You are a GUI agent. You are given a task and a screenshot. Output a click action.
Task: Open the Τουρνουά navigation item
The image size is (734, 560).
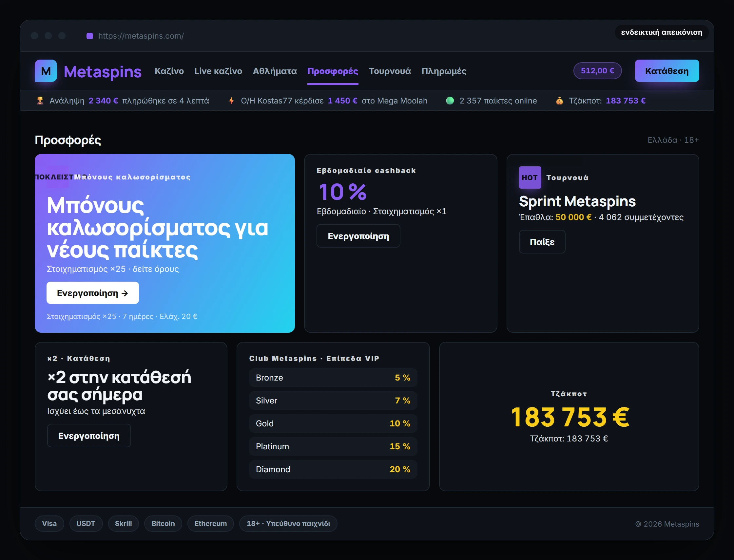[x=390, y=71]
